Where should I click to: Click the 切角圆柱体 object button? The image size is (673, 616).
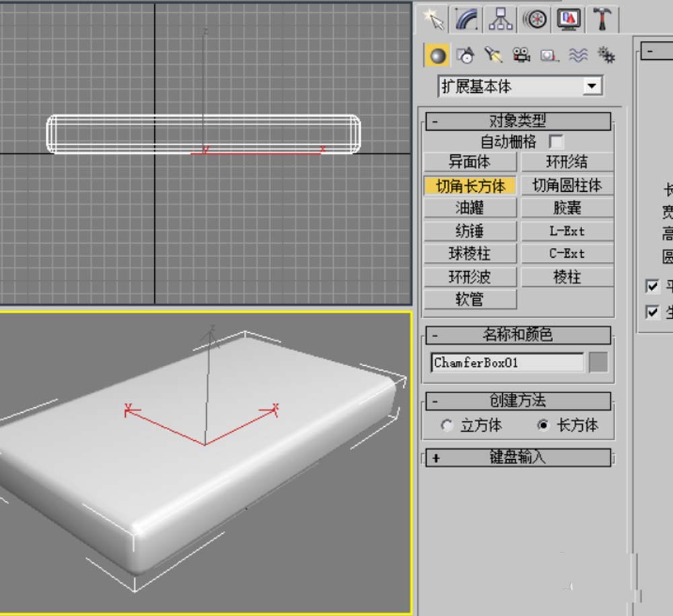(x=567, y=186)
